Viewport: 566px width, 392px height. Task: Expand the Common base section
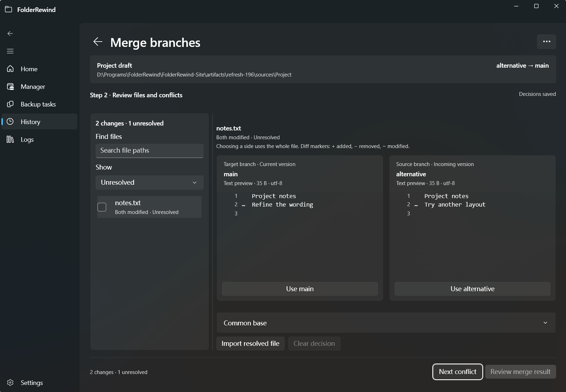coord(386,323)
